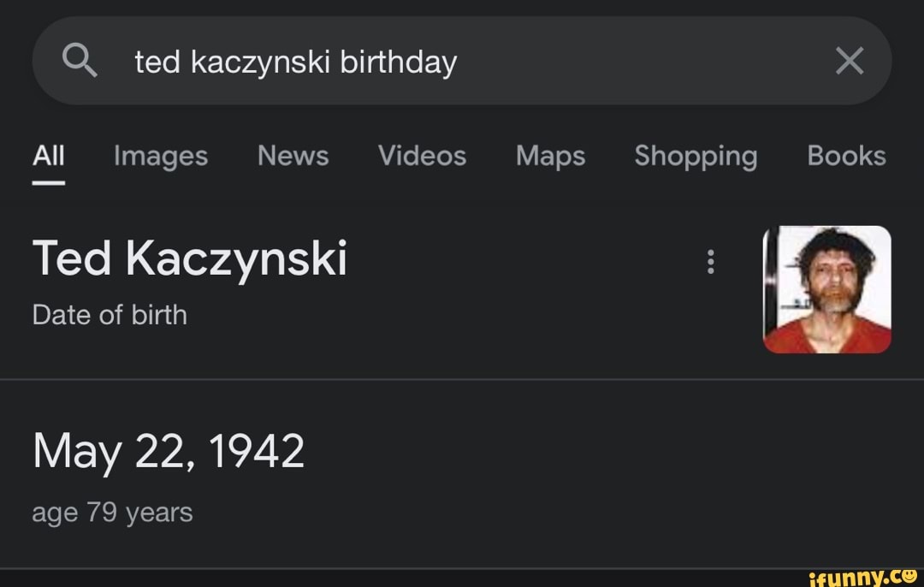Click the age 79 years text
This screenshot has width=924, height=587.
pos(111,512)
